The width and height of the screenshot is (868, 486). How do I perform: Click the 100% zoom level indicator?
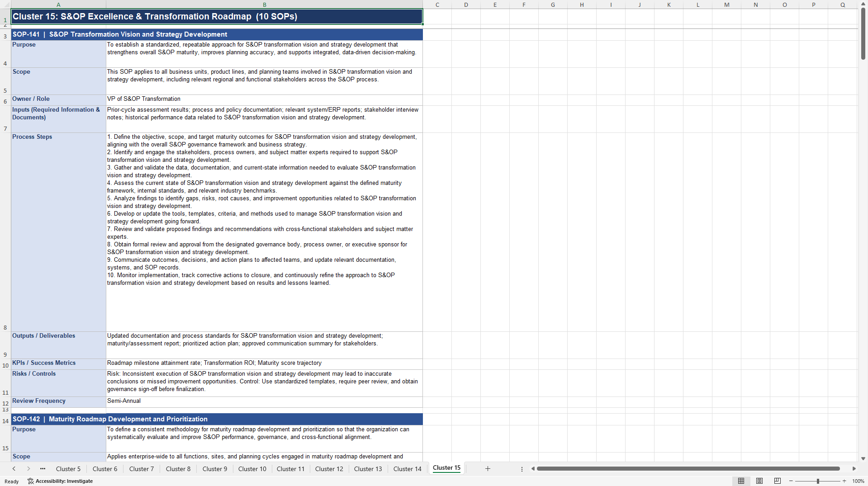858,481
